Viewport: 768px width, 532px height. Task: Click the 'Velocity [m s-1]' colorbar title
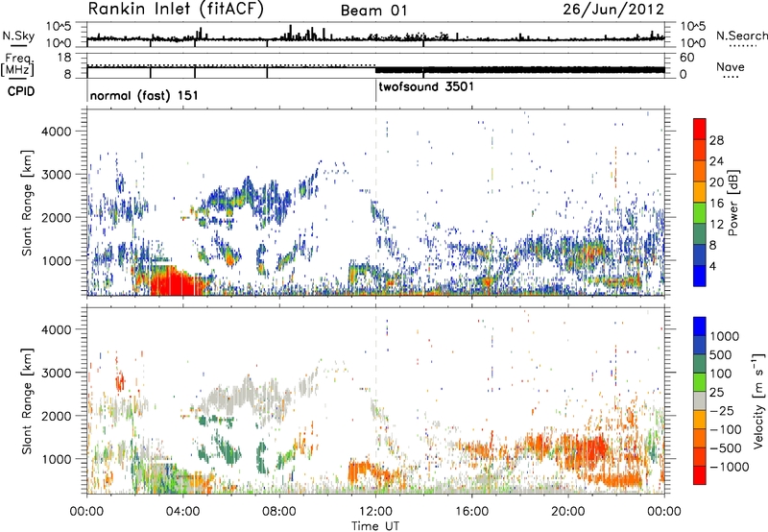pyautogui.click(x=758, y=401)
